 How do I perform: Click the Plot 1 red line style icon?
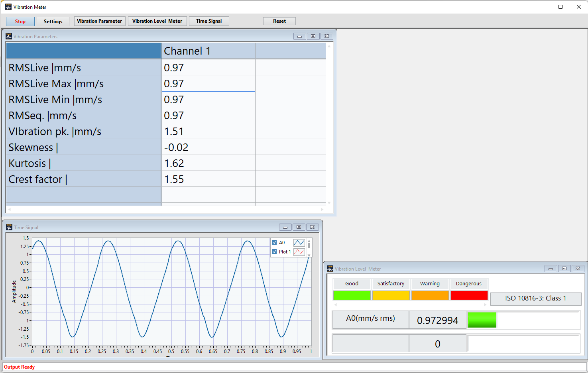tap(299, 252)
